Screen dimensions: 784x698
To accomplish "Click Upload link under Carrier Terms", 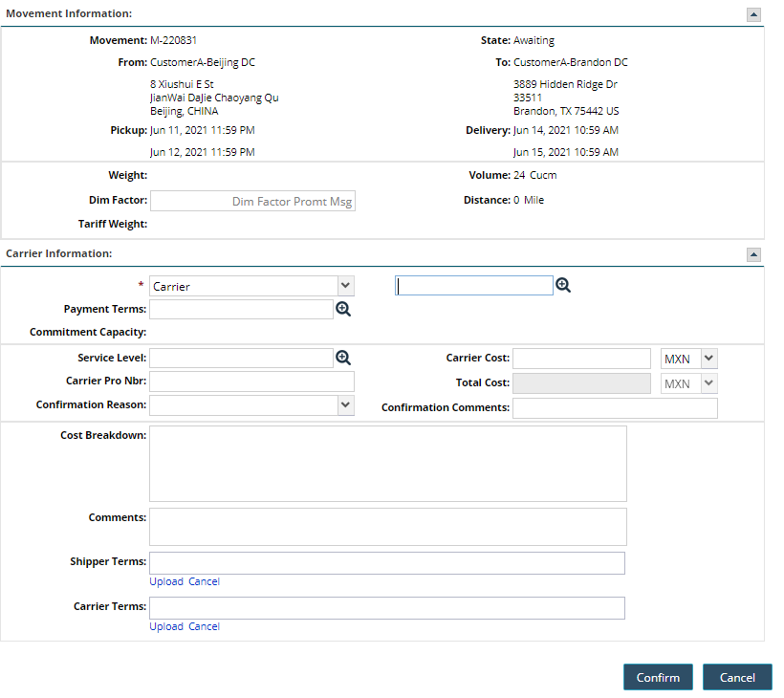I will pos(166,626).
